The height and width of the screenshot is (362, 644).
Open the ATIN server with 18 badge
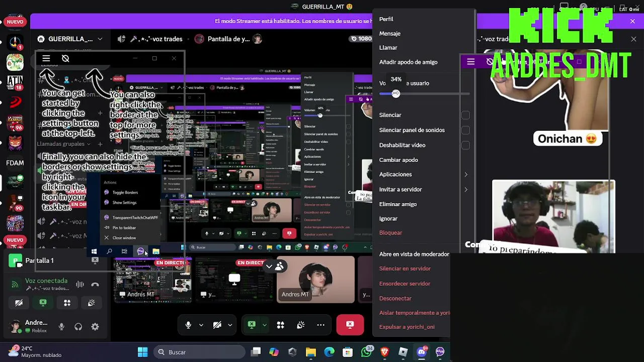pyautogui.click(x=15, y=82)
